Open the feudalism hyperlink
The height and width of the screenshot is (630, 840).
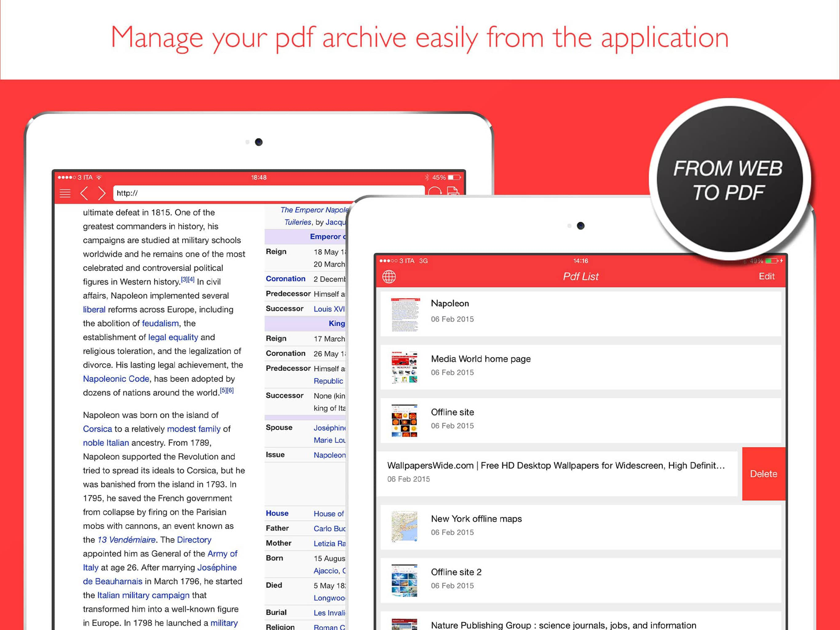[x=160, y=323]
